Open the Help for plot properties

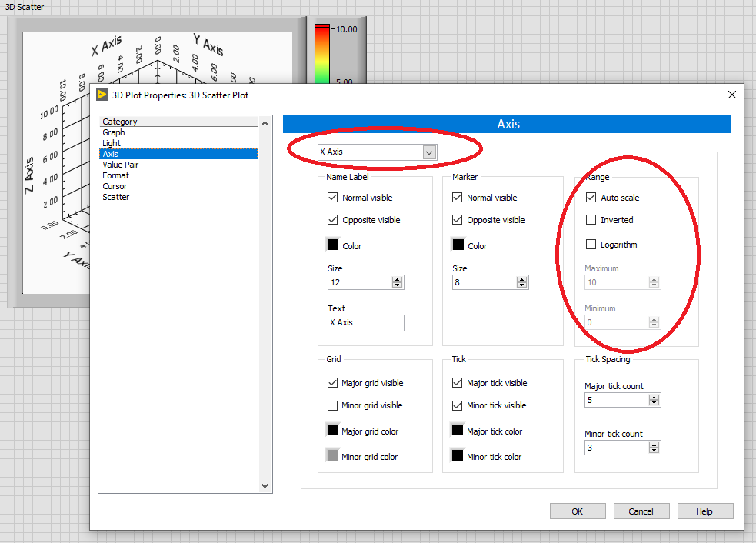[704, 511]
